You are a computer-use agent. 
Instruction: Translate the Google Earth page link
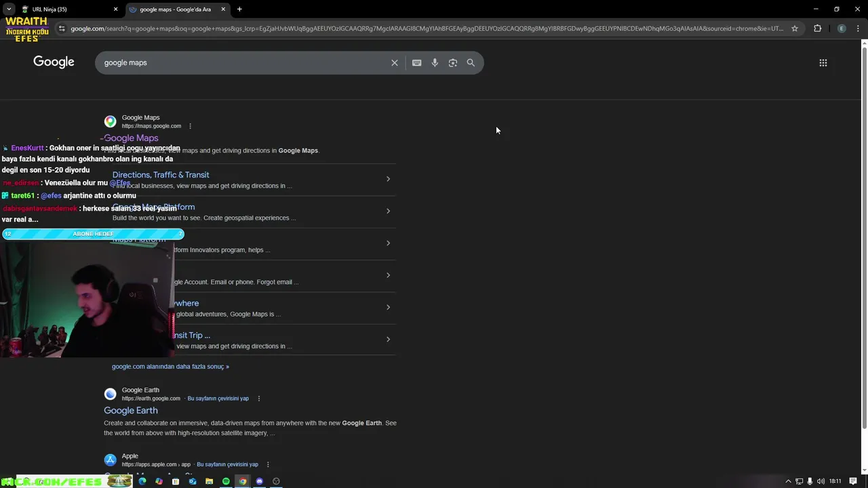coord(218,399)
